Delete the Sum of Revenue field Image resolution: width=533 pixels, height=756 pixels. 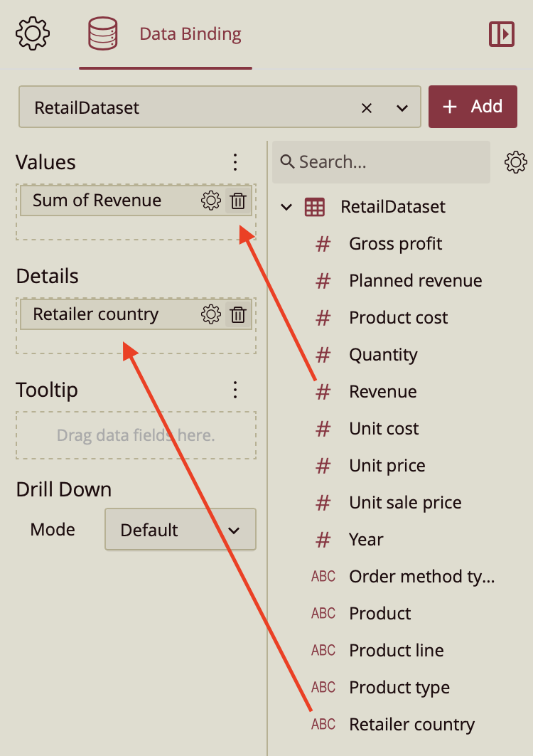click(239, 201)
